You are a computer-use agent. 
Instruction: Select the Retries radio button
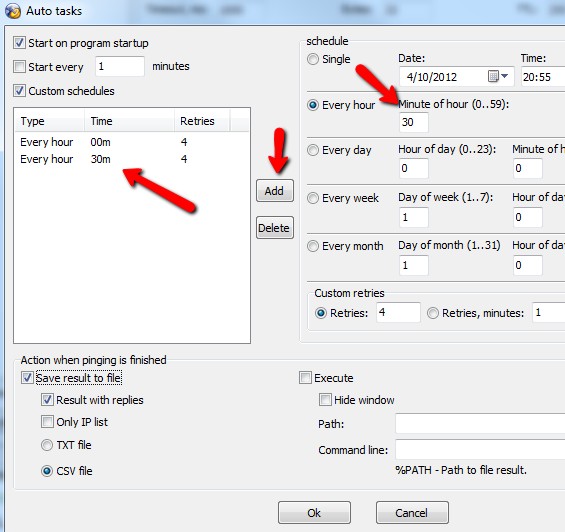321,313
